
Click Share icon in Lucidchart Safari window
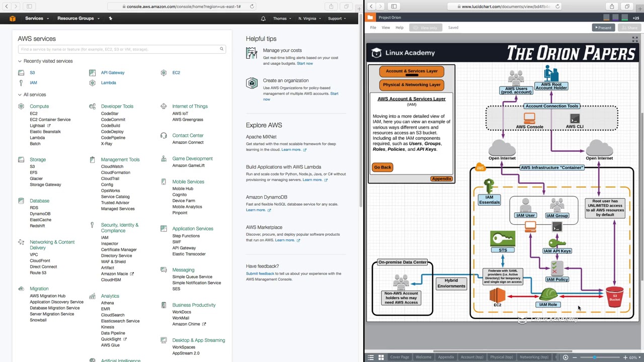[x=612, y=7]
